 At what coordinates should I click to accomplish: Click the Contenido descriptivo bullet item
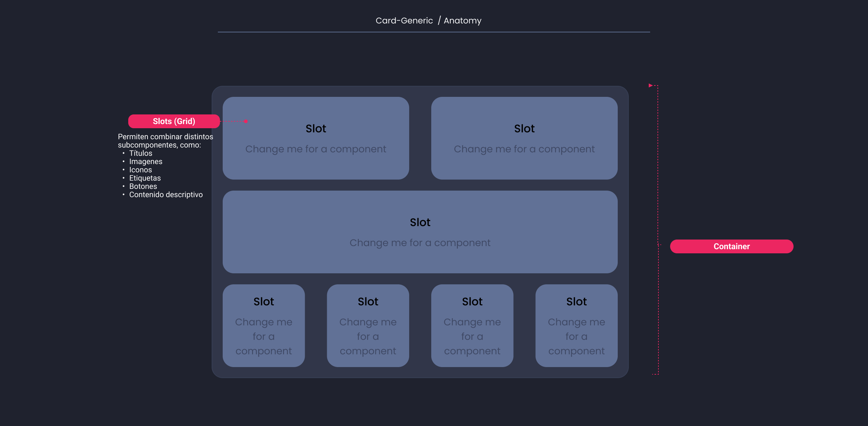coord(166,195)
